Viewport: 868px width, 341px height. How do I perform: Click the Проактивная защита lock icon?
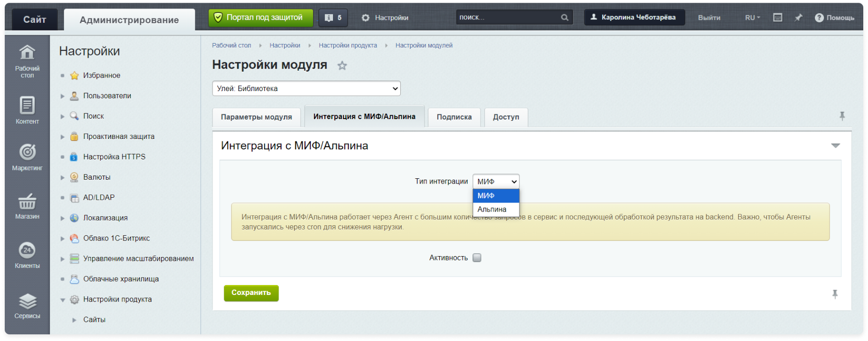(74, 137)
